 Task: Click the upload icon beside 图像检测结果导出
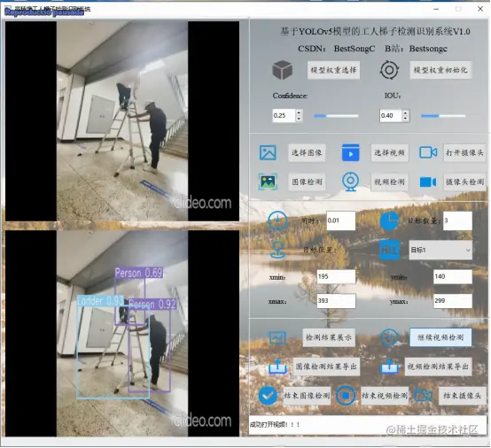277,367
